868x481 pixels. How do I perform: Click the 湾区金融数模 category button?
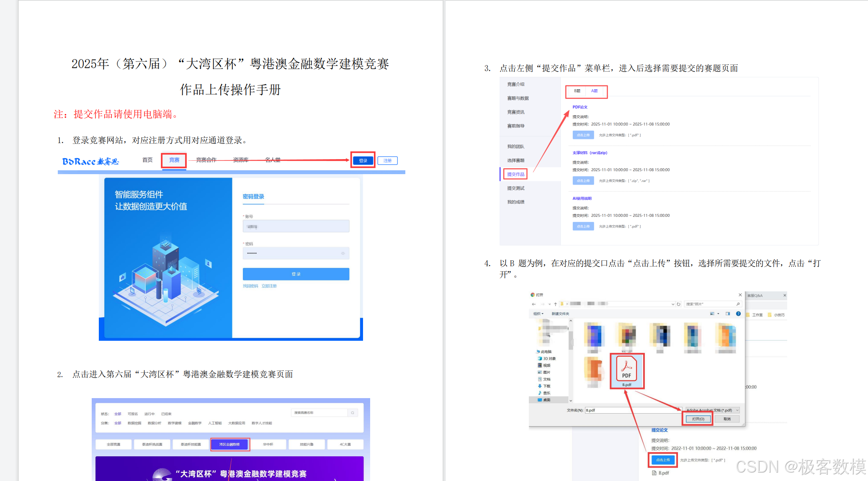[x=229, y=444]
